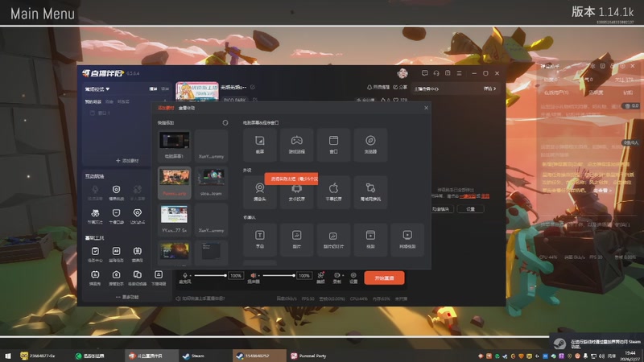Screen dimensions: 644x362
Task: Click the 设置 button in right panel
Action: click(470, 209)
